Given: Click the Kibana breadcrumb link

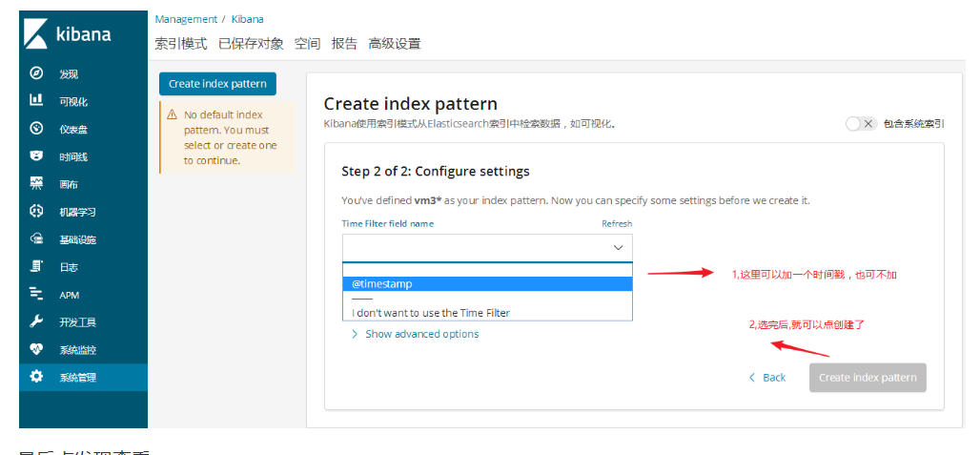Looking at the screenshot, I should [248, 19].
